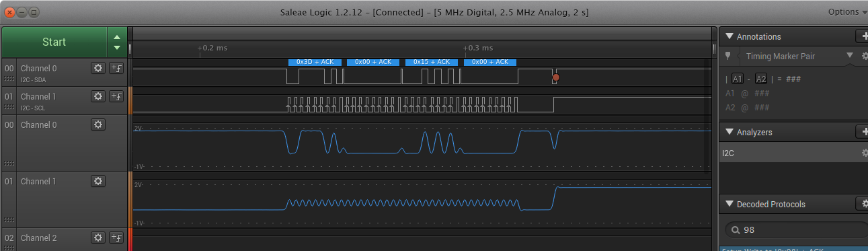Select the 0x00 + ACK bubble after 0x3D
Viewport: 868px width, 251px height.
(x=373, y=62)
